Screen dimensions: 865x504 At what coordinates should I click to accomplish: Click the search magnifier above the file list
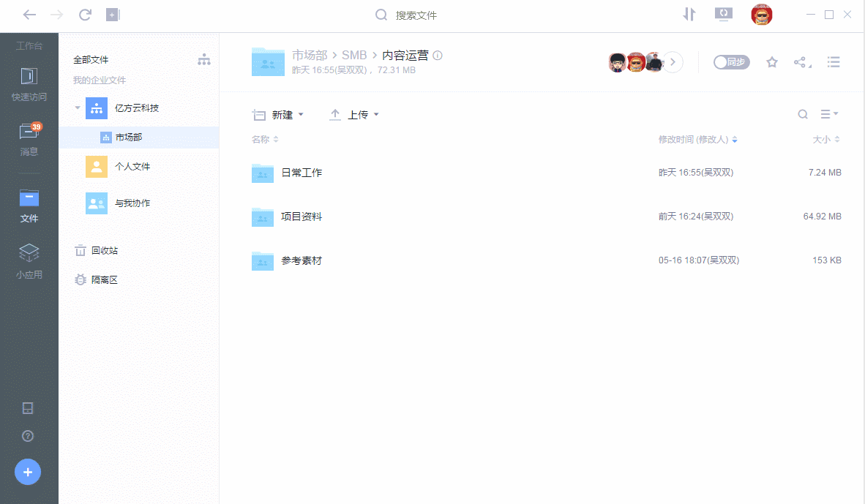point(803,114)
